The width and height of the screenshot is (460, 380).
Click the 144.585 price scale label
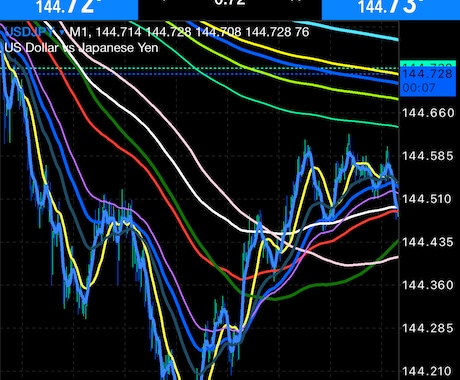tap(428, 156)
